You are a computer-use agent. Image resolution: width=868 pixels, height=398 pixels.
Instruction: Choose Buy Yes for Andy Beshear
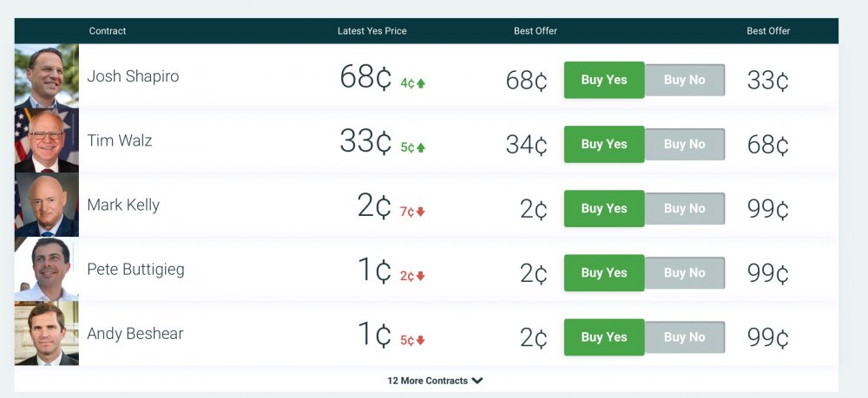click(604, 336)
